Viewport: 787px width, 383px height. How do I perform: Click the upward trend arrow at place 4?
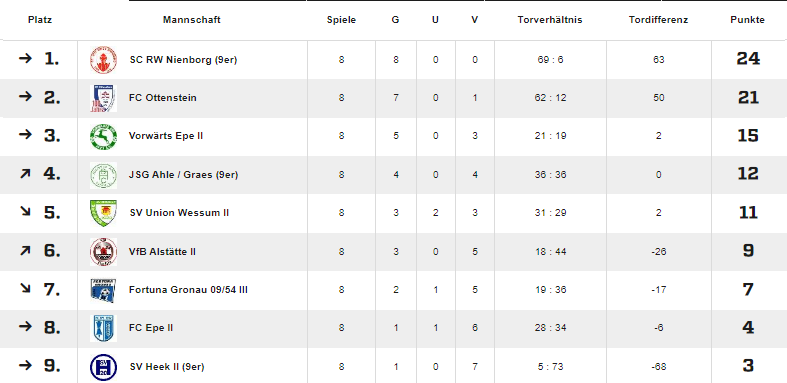pos(25,174)
